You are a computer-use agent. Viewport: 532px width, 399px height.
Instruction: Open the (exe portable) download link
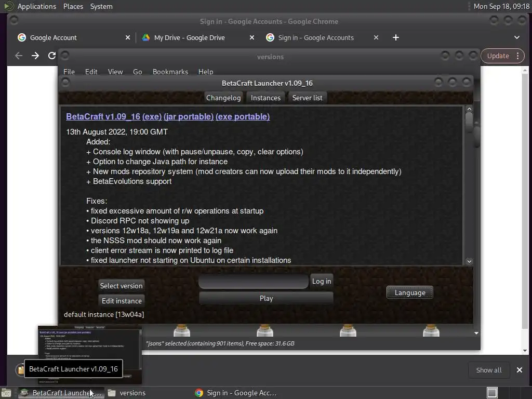click(x=243, y=116)
